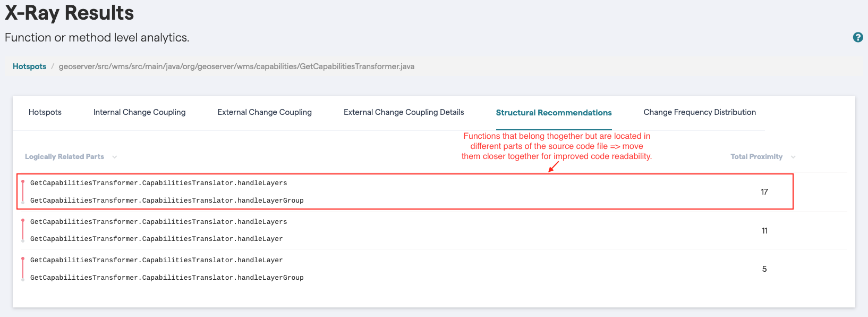This screenshot has height=317, width=868.
Task: Show the Change Frequency Distribution tab
Action: click(x=700, y=112)
